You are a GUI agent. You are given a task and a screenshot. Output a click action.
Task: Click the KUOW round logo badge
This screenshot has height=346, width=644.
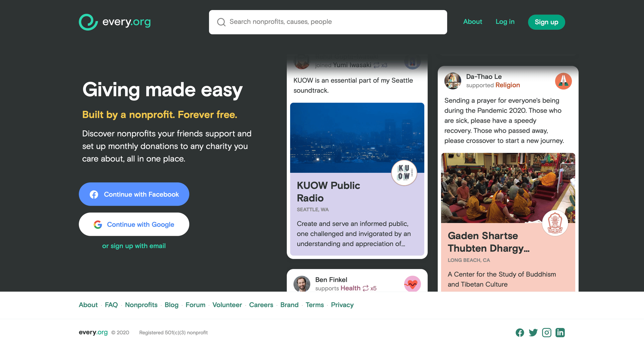coord(404,173)
